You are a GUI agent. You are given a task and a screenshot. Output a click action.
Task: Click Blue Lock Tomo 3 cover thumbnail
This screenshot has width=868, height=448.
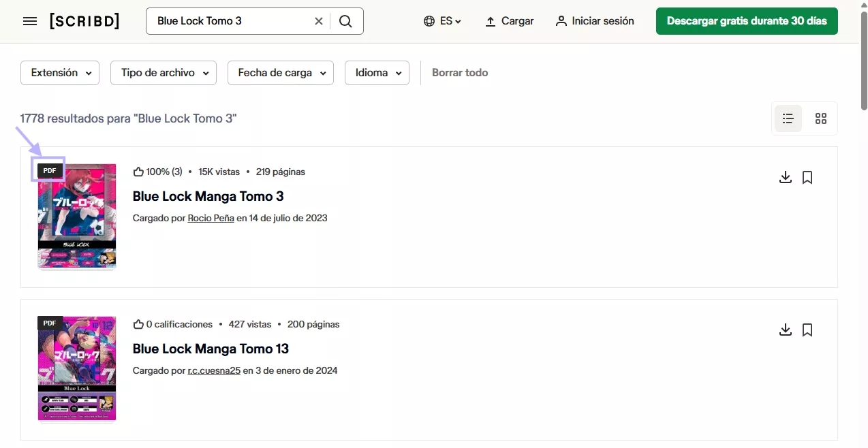tap(77, 216)
